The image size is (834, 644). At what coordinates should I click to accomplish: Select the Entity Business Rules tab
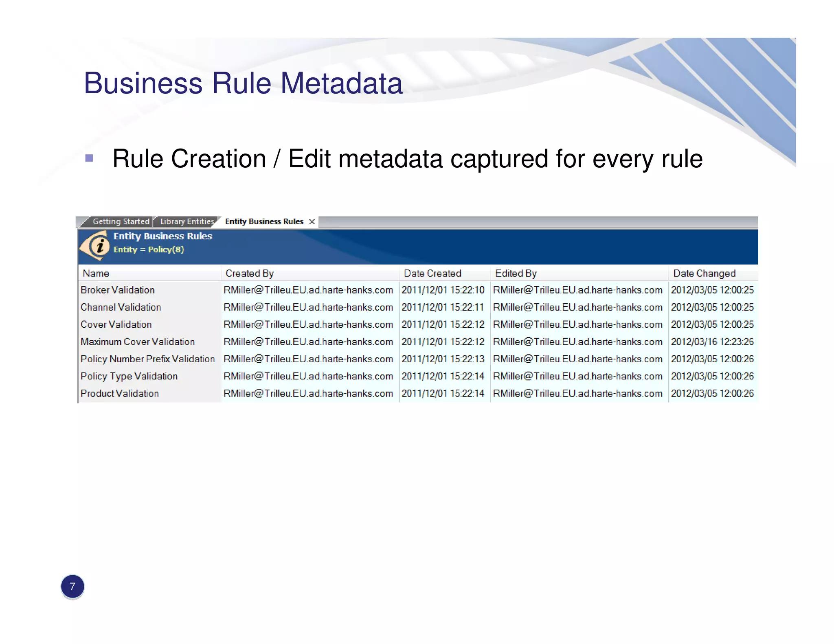coord(264,221)
